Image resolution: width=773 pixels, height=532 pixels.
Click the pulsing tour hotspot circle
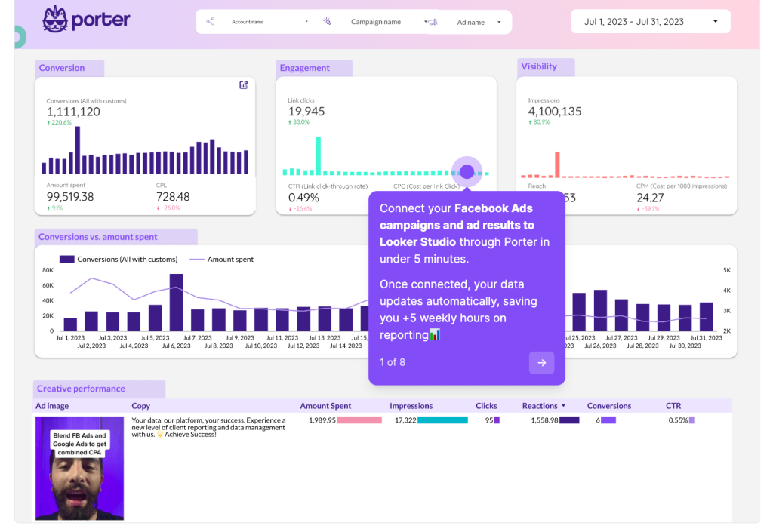467,171
